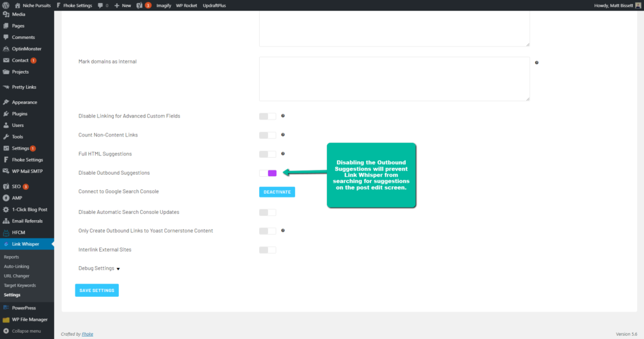Click the WordPress logo icon in admin bar
The height and width of the screenshot is (339, 644).
[x=6, y=5]
